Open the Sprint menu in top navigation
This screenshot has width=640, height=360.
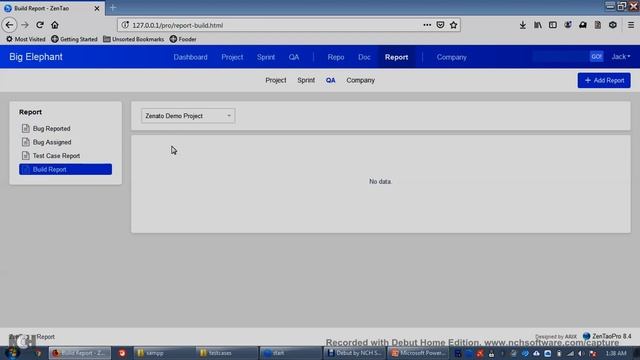266,57
